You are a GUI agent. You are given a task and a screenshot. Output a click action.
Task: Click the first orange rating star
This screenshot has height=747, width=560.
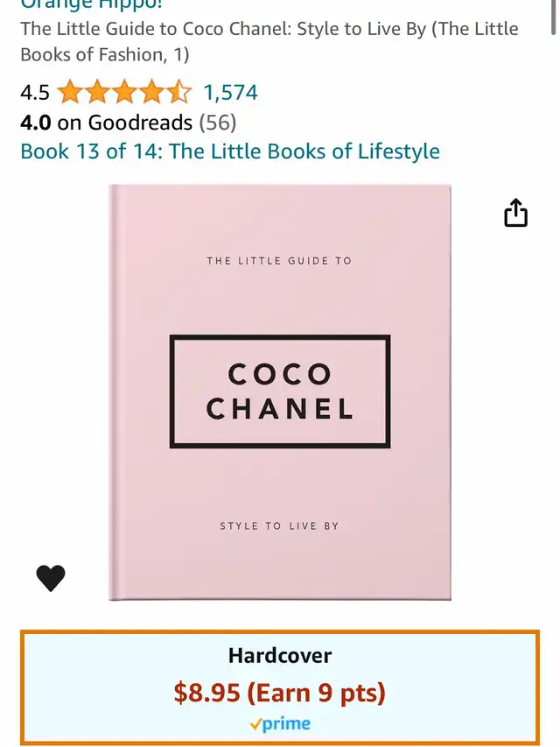(x=71, y=92)
